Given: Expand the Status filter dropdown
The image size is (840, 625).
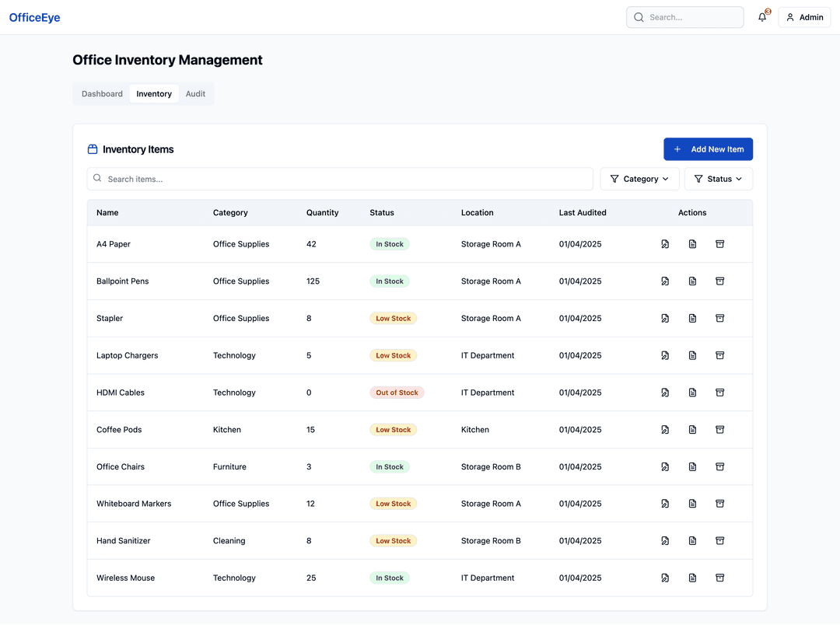Looking at the screenshot, I should pyautogui.click(x=718, y=178).
